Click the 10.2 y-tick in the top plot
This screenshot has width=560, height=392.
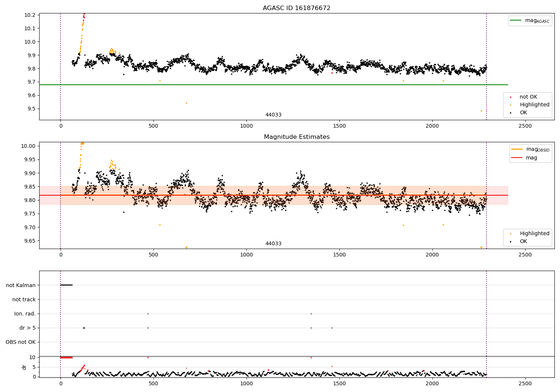point(30,15)
